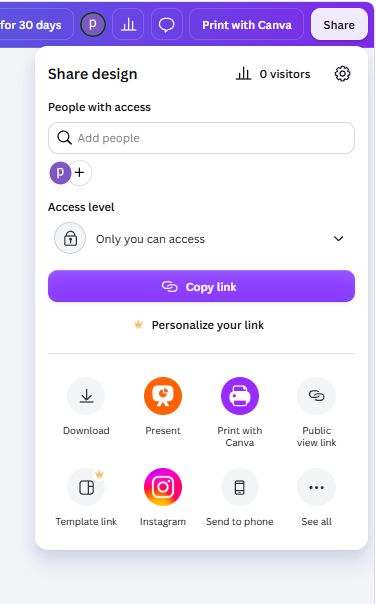Open the comments speech bubble icon
The height and width of the screenshot is (604, 377).
click(x=167, y=25)
